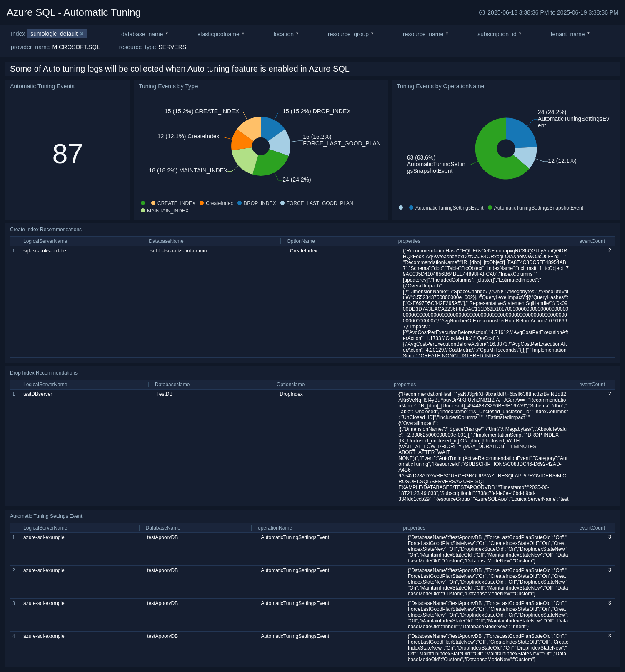Sort Create Index table by properties column
The width and height of the screenshot is (625, 672).
409,241
